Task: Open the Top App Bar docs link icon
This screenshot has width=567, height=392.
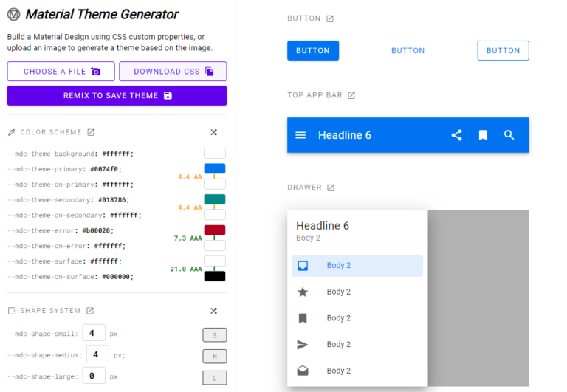Action: (351, 95)
